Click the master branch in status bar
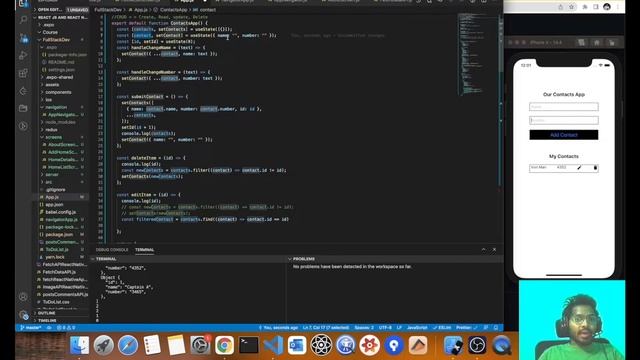This screenshot has width=640, height=360. point(31,328)
